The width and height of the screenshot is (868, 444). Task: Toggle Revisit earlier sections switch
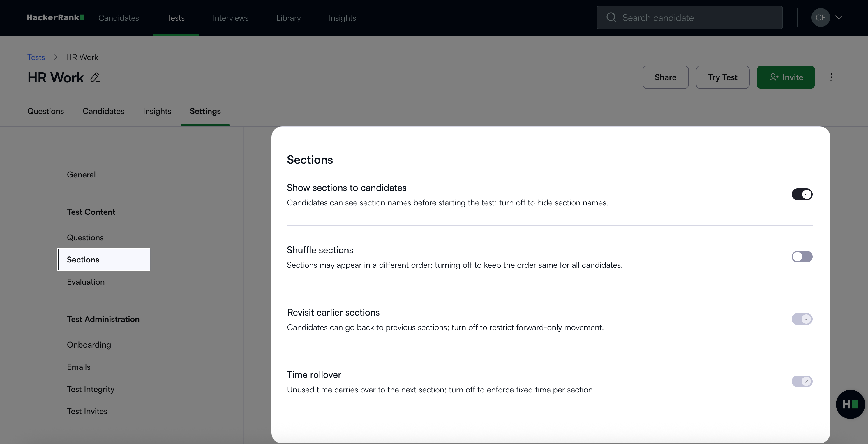tap(802, 319)
